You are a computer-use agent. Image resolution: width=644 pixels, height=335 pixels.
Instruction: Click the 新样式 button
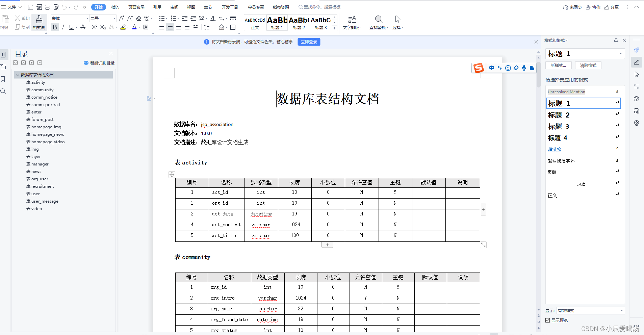click(x=558, y=65)
